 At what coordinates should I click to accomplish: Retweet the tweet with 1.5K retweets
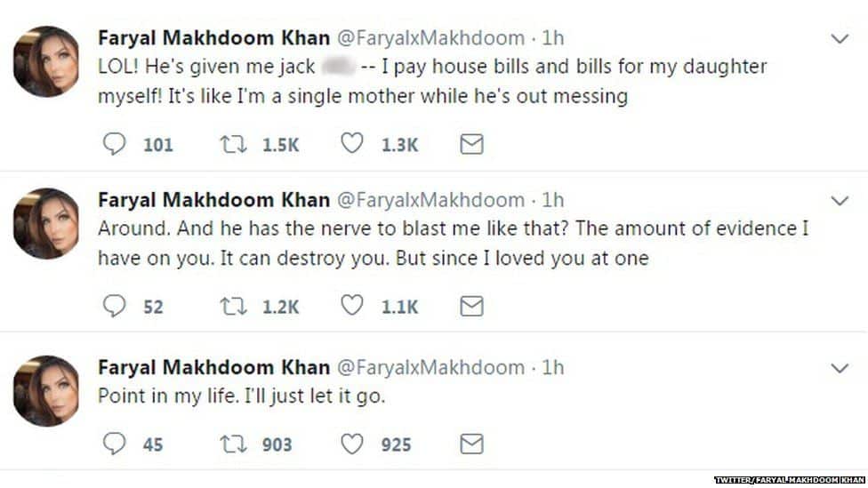coord(234,144)
